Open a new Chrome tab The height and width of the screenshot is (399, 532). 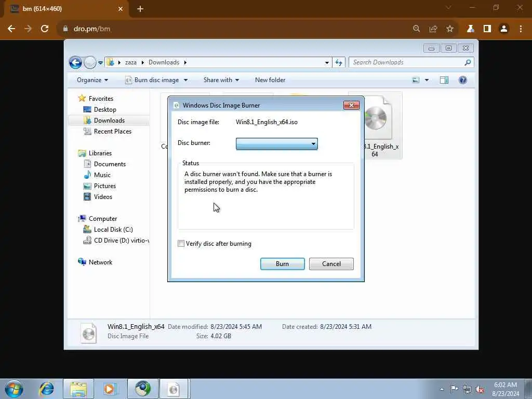click(x=140, y=9)
